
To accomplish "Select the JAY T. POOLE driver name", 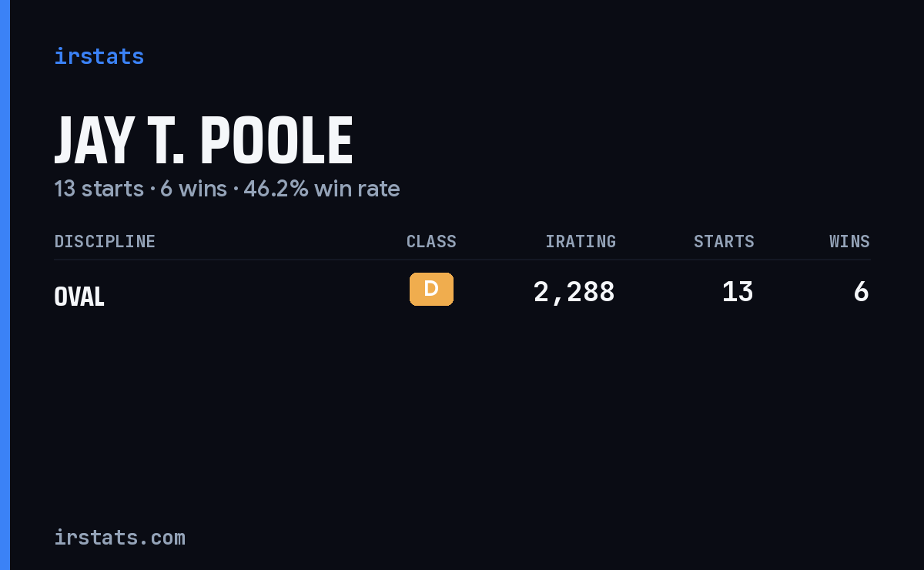I will point(203,141).
